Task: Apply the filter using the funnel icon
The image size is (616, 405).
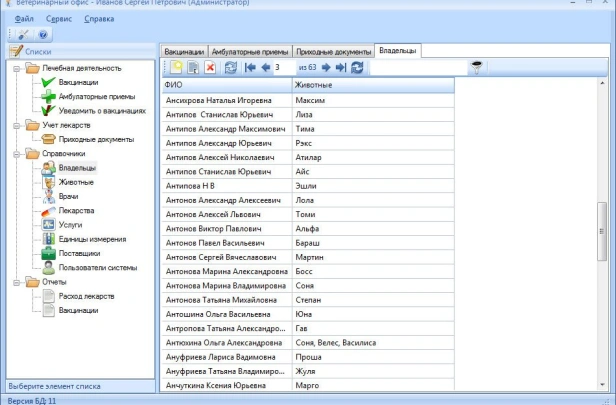Action: tap(476, 67)
